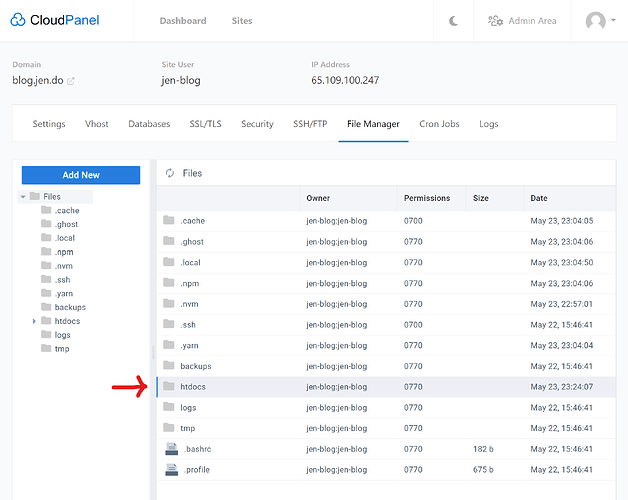
Task: Click the Add New button
Action: [x=81, y=175]
